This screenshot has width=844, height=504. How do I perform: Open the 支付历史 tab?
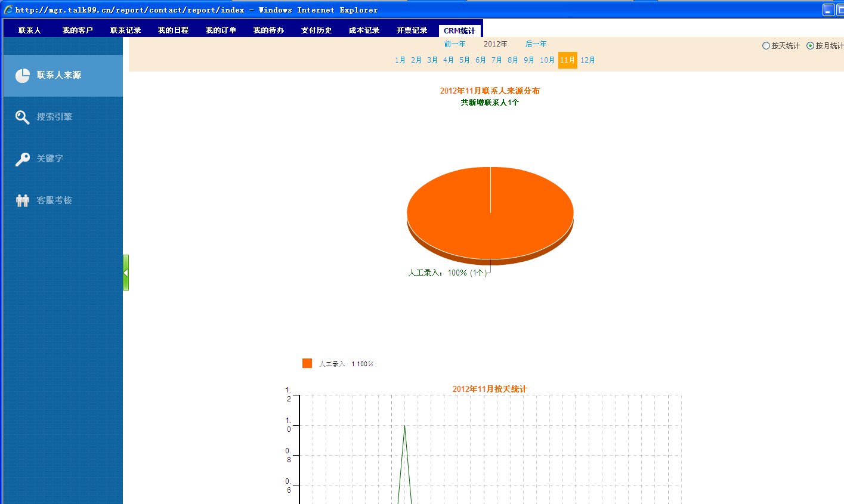(x=316, y=30)
